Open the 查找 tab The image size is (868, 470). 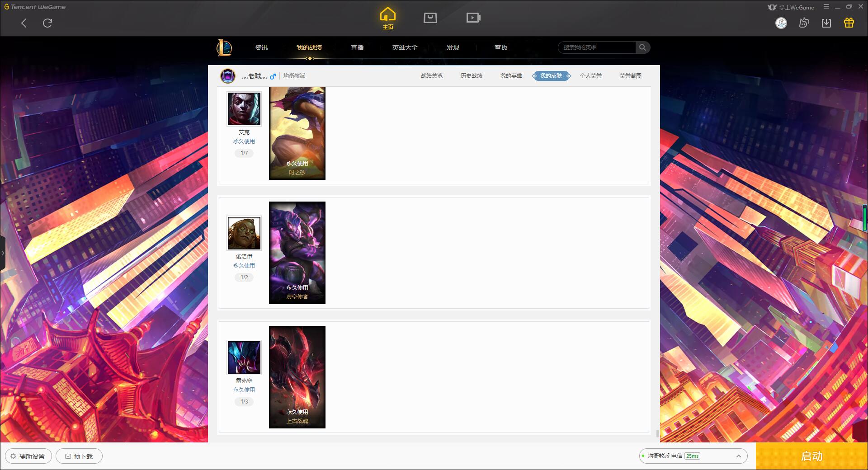(501, 47)
